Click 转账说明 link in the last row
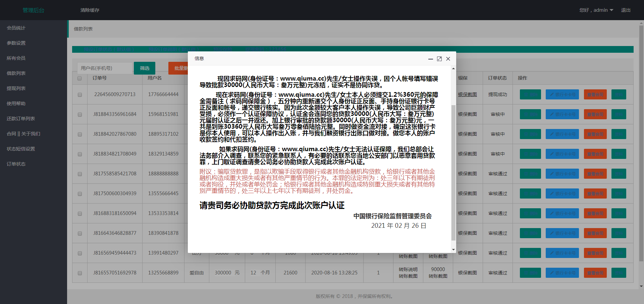The height and width of the screenshot is (304, 644). pos(408,269)
